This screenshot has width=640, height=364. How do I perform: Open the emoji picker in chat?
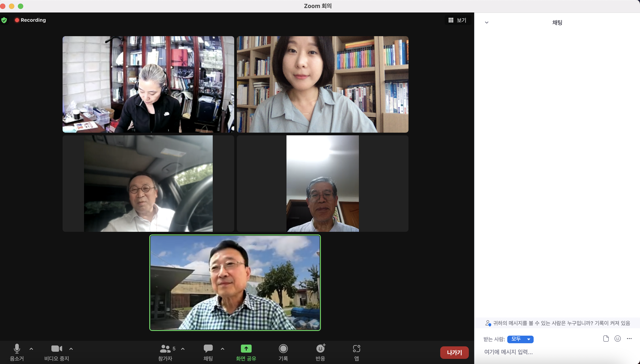[617, 339]
